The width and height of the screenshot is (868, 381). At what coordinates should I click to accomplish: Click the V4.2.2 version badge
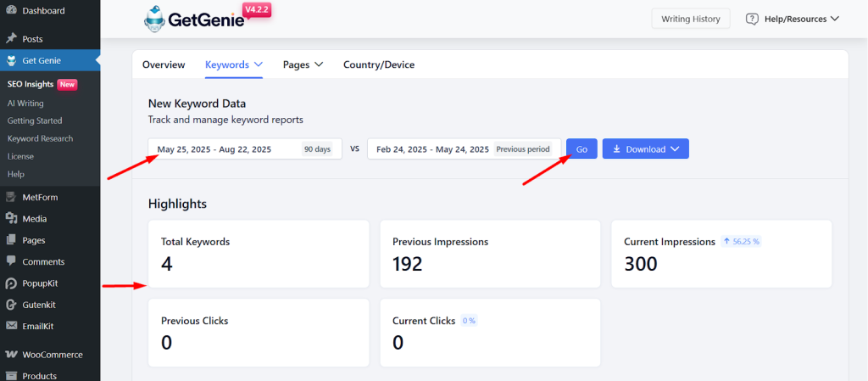click(257, 10)
